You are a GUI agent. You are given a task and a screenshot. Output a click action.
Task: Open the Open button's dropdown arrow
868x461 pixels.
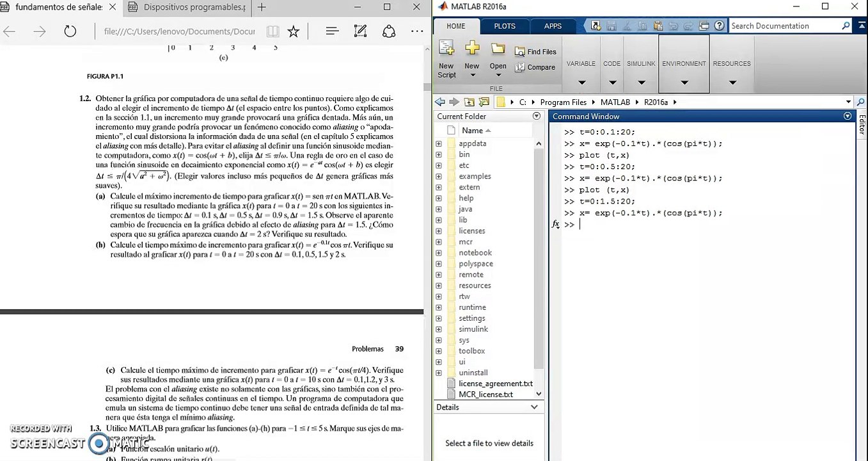click(498, 76)
